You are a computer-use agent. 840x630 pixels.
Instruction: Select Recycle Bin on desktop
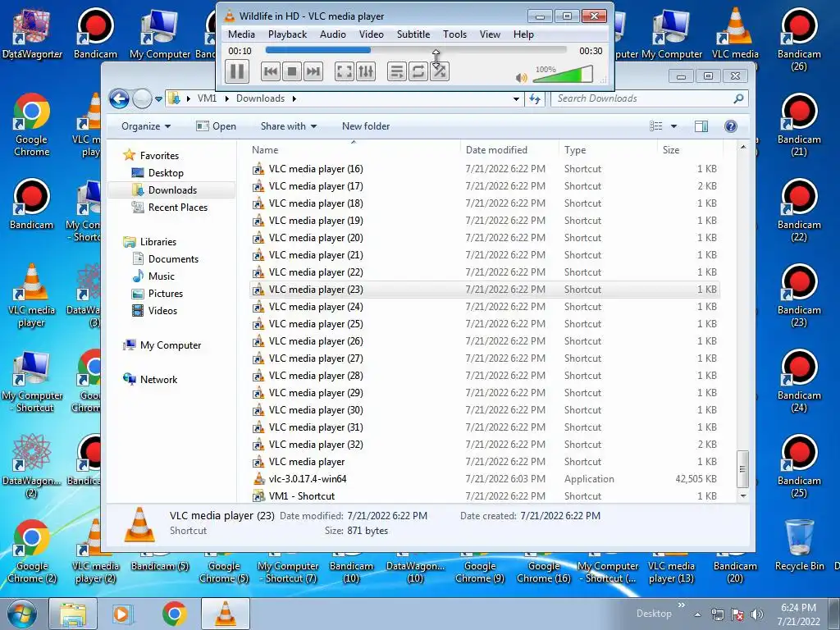click(x=799, y=546)
